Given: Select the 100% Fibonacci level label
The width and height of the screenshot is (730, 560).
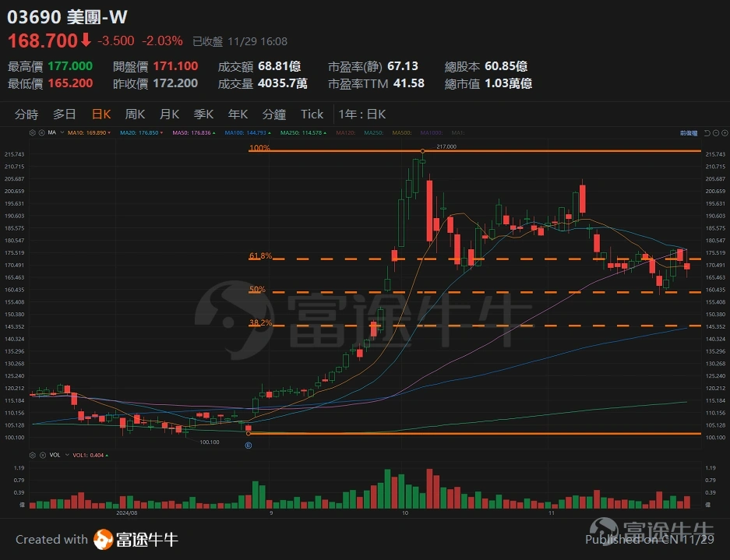Looking at the screenshot, I should pos(259,147).
